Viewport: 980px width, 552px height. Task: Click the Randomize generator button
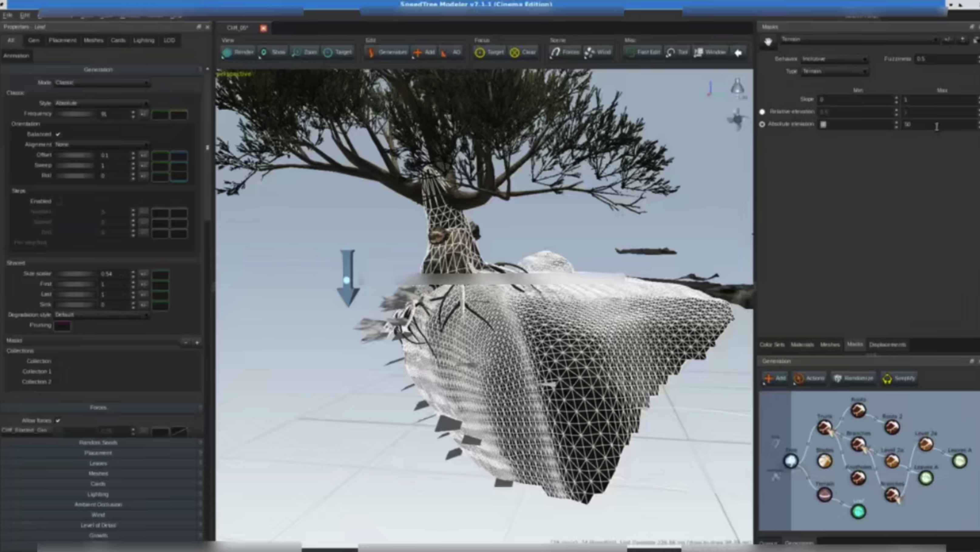853,378
